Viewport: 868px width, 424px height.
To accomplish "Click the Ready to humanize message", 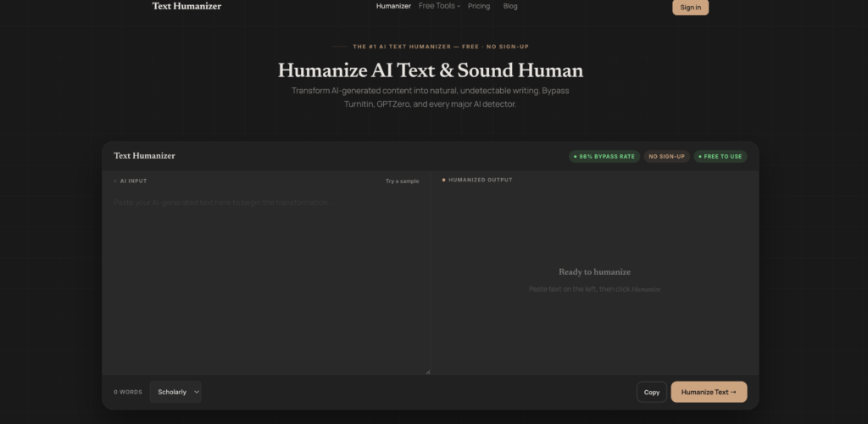I will click(x=594, y=271).
